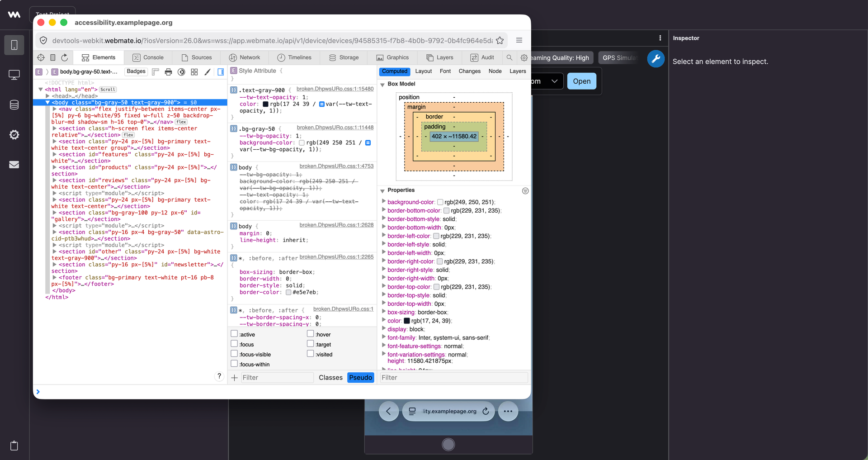The width and height of the screenshot is (868, 460).
Task: Open the vertical three-dot options menu
Action: 660,38
